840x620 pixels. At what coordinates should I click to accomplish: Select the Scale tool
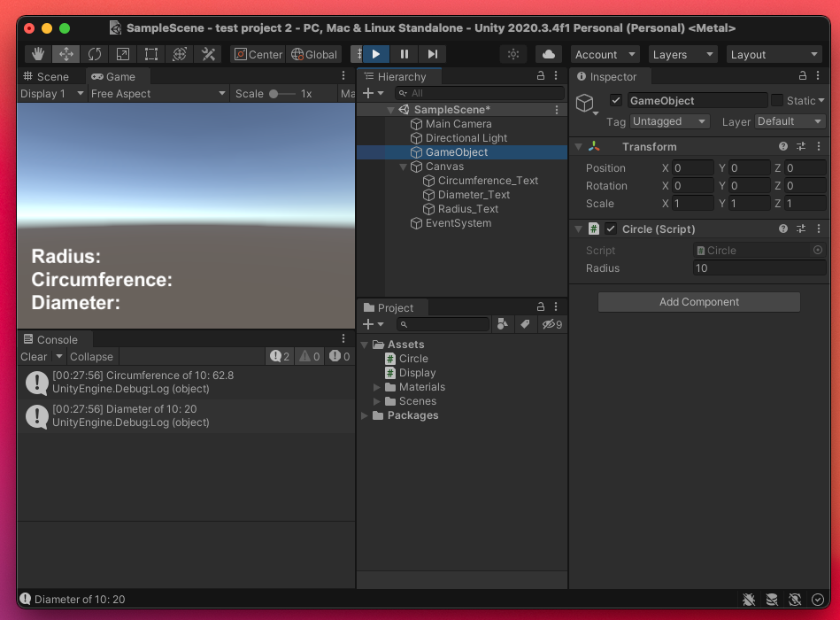pyautogui.click(x=122, y=54)
